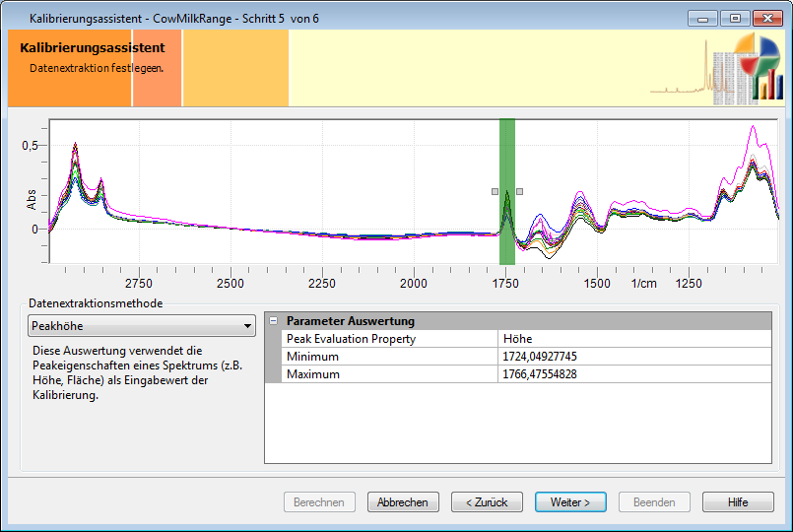The width and height of the screenshot is (793, 532).
Task: Open help via the Hilfe button
Action: [x=738, y=501]
